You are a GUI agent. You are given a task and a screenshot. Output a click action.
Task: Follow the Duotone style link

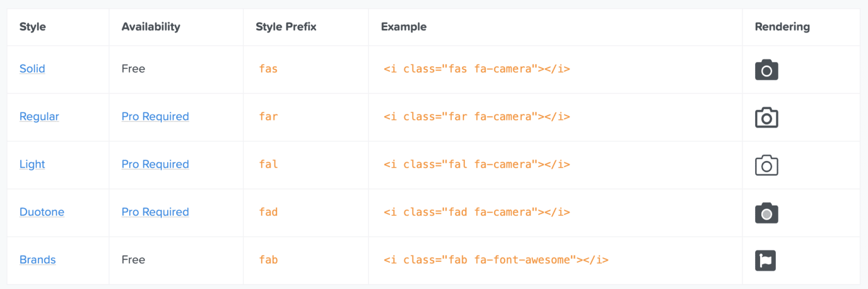[x=42, y=212]
